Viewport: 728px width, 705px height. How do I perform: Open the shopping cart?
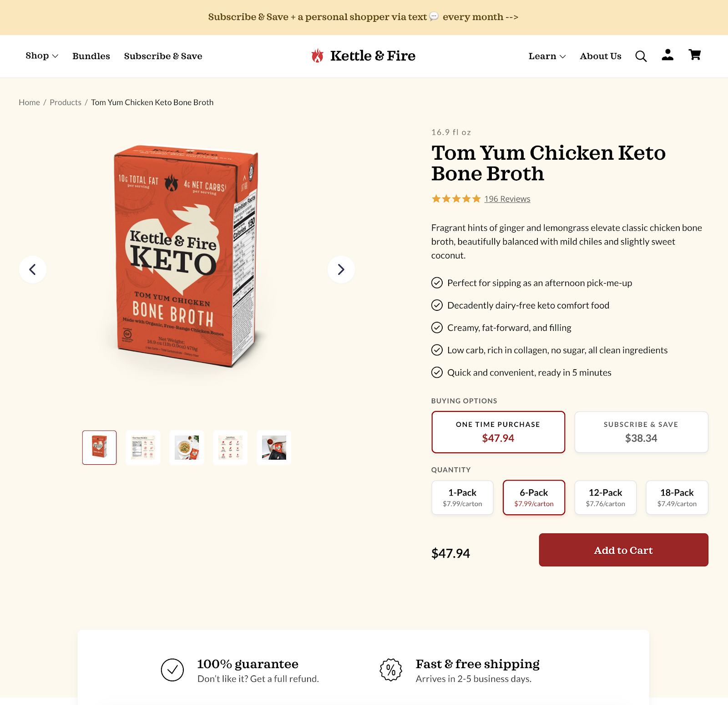(694, 56)
